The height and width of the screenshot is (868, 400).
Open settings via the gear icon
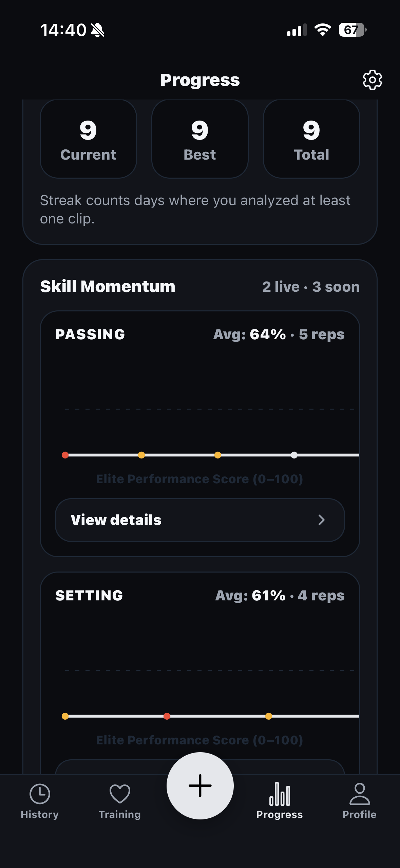pyautogui.click(x=372, y=80)
